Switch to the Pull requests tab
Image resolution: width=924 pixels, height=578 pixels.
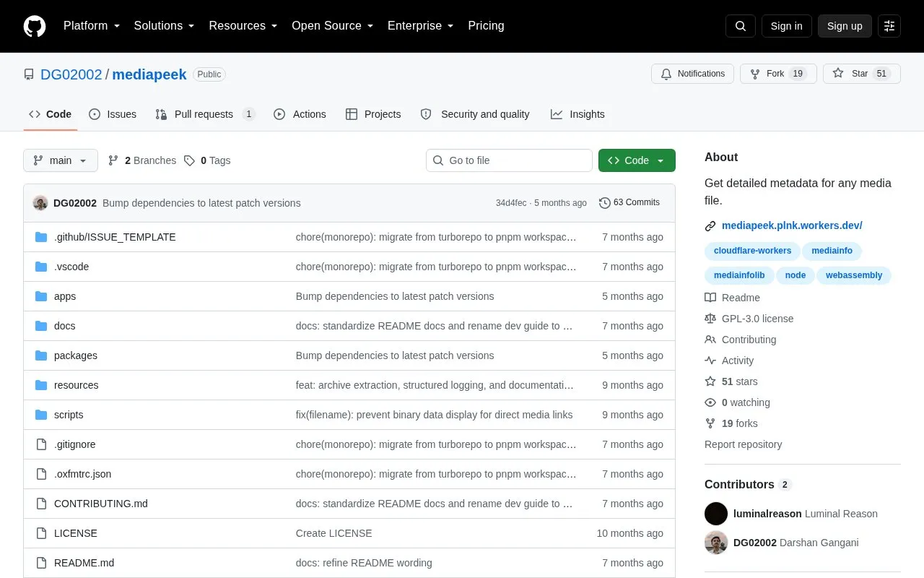coord(205,114)
